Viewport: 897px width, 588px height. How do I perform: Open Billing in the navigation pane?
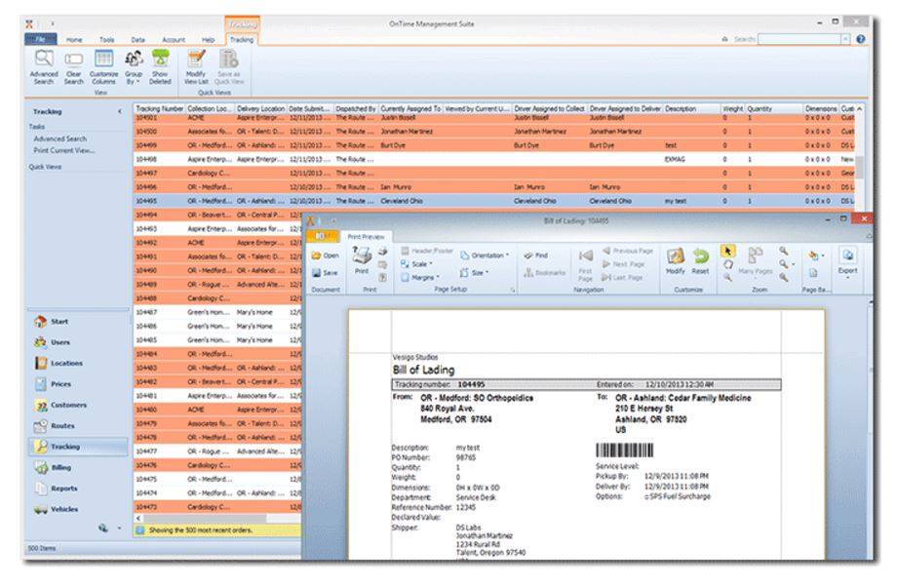pyautogui.click(x=78, y=467)
